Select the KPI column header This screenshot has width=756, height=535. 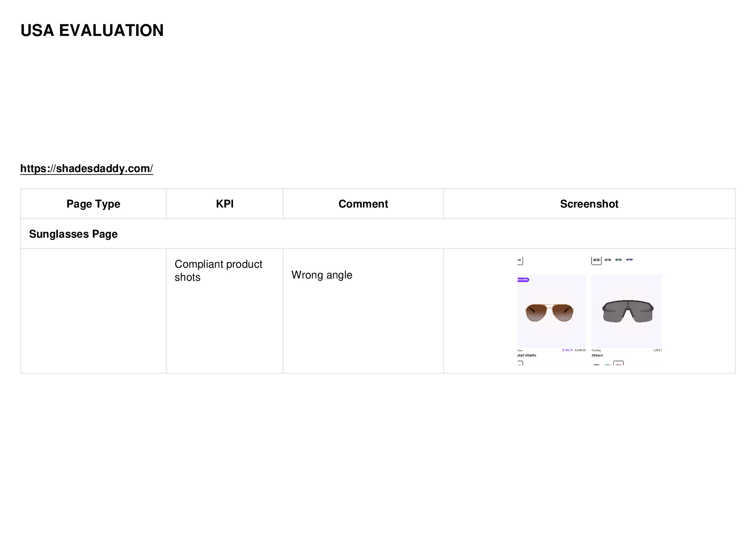pos(225,204)
